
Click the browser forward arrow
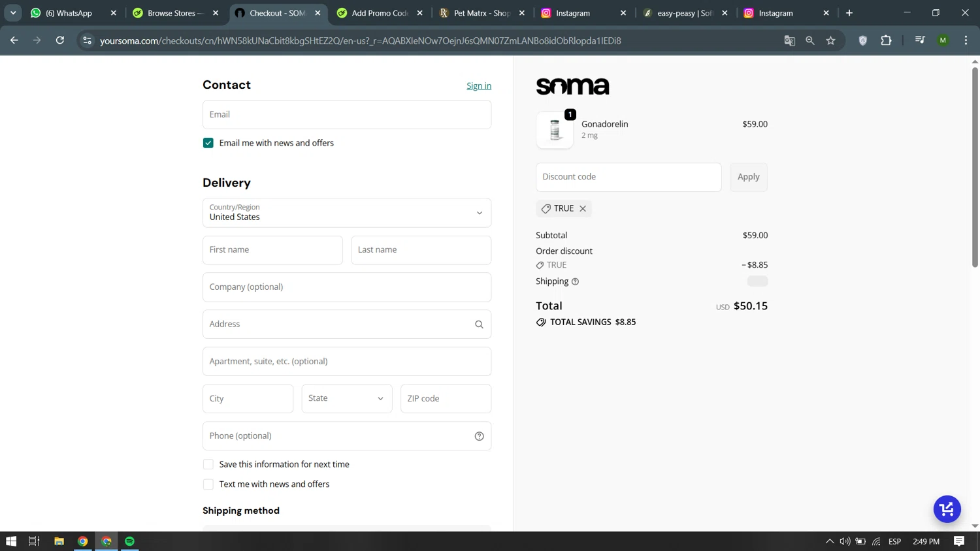(37, 40)
